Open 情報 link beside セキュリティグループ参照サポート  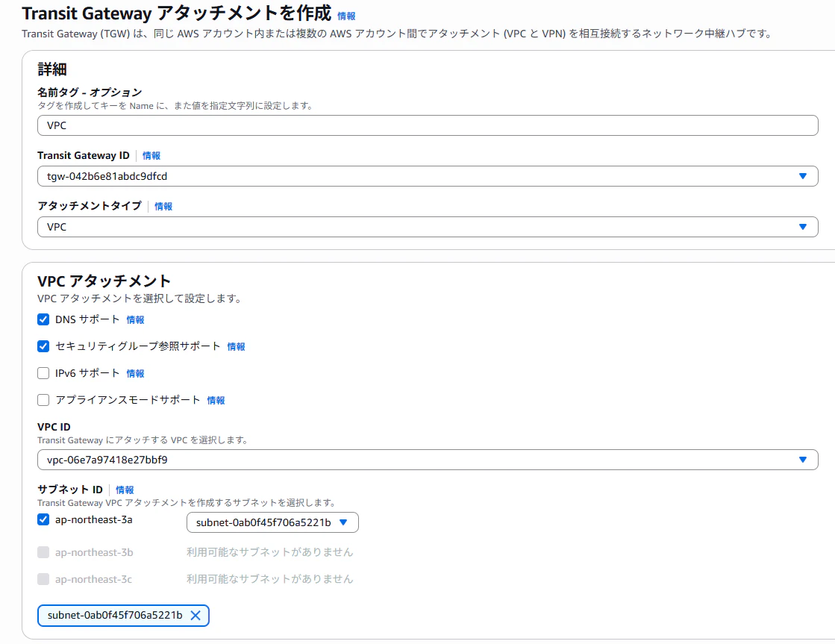(237, 346)
